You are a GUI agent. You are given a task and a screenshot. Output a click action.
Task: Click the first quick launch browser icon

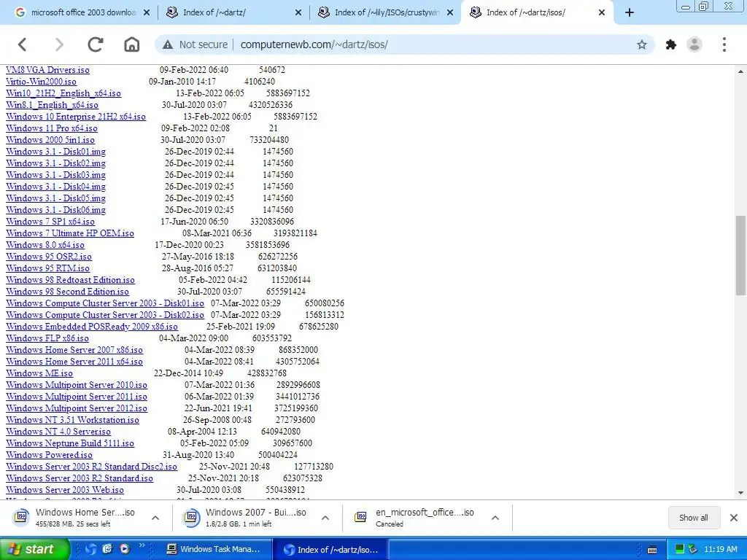90,549
